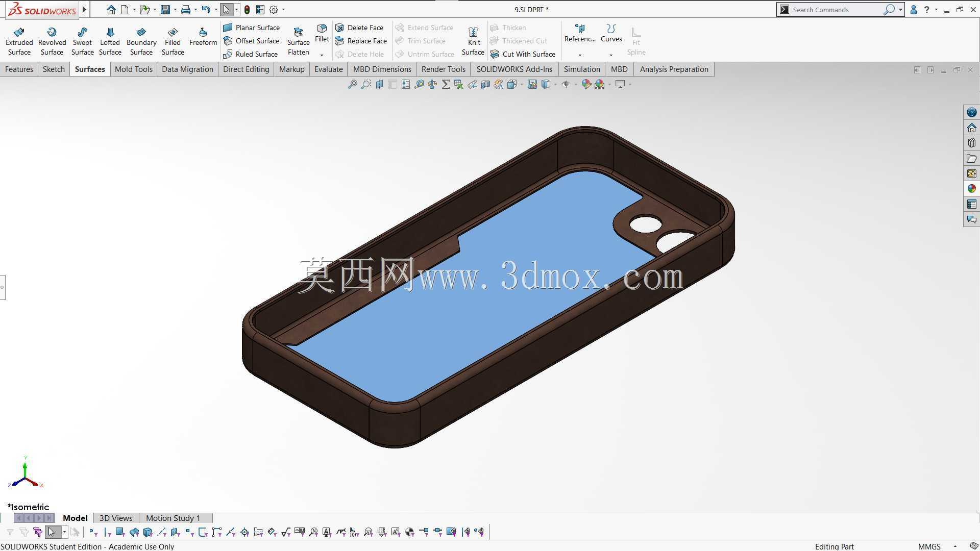Screen dimensions: 980x551
Task: Start the Boundary Surface command
Action: tap(141, 41)
